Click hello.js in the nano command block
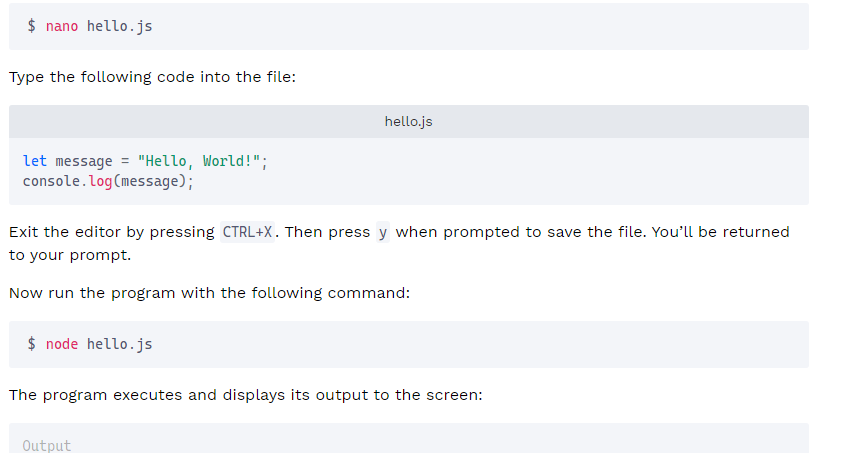Image resolution: width=858 pixels, height=453 pixels. tap(119, 26)
